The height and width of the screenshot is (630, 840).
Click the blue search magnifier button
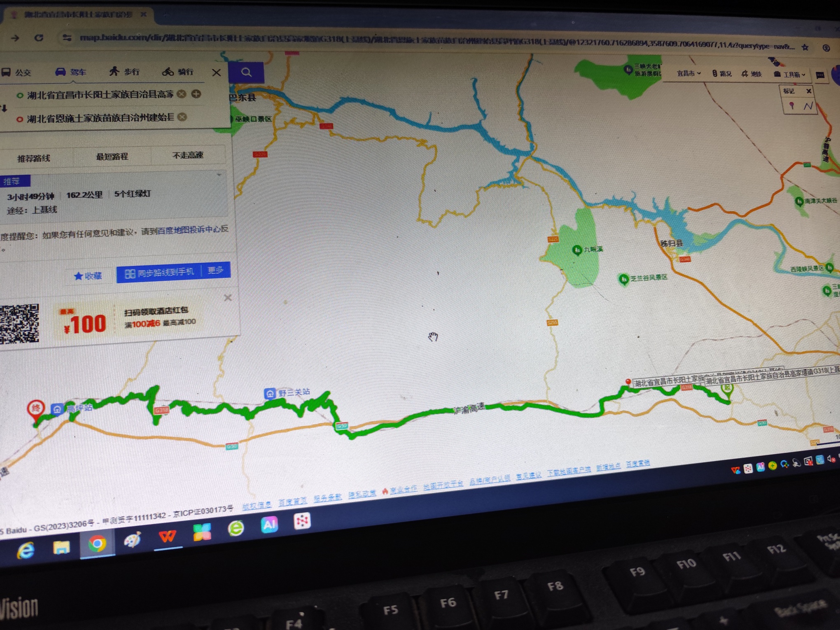point(246,72)
